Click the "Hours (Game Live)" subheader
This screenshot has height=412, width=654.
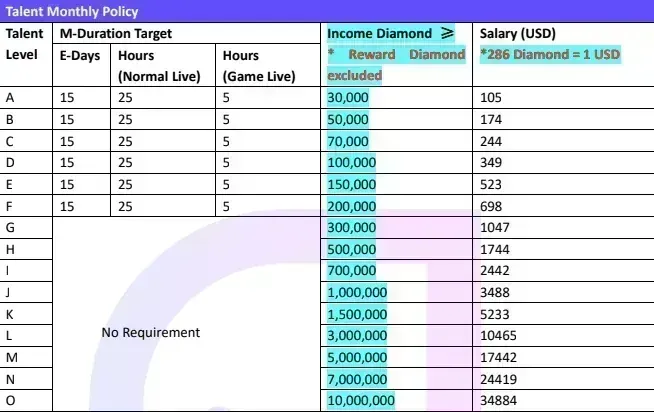pyautogui.click(x=255, y=66)
